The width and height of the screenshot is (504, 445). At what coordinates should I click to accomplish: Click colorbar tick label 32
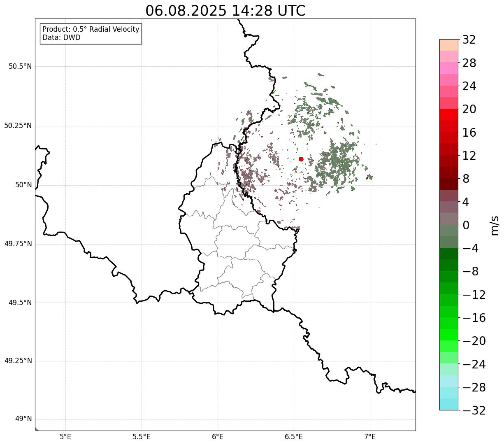pyautogui.click(x=469, y=40)
